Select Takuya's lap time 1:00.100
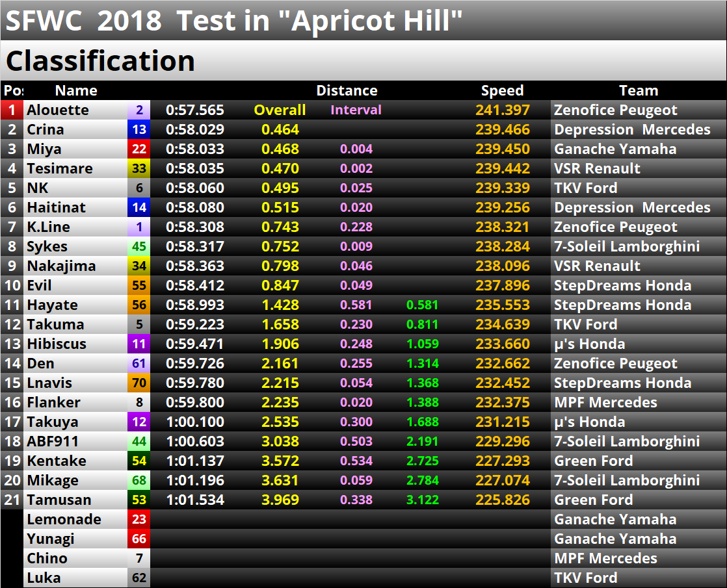This screenshot has width=727, height=588. pos(194,422)
